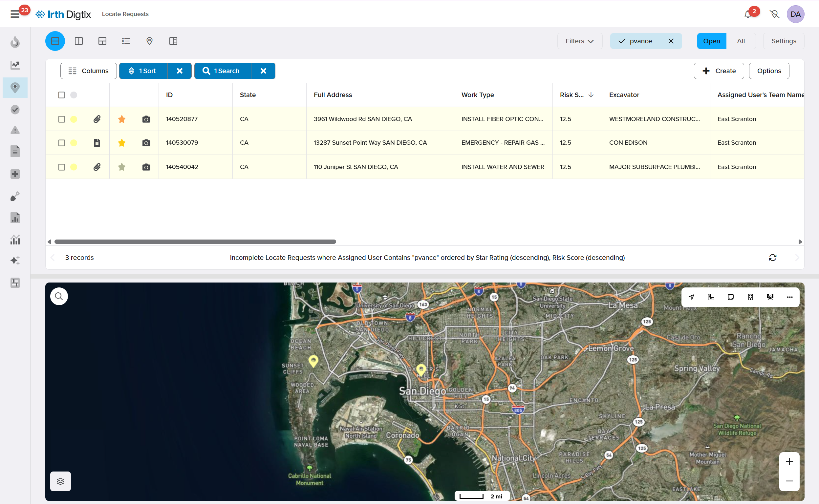Click the map search magnifier icon
The image size is (819, 504).
pos(59,296)
